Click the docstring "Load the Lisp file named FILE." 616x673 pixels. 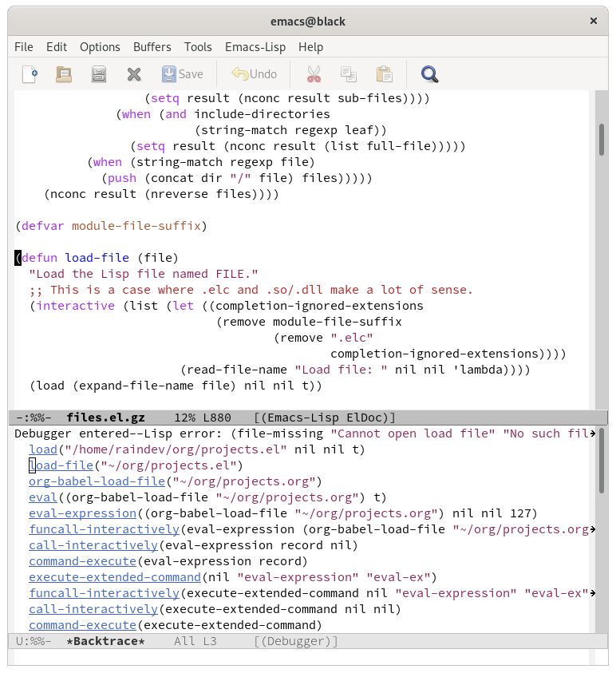point(144,274)
